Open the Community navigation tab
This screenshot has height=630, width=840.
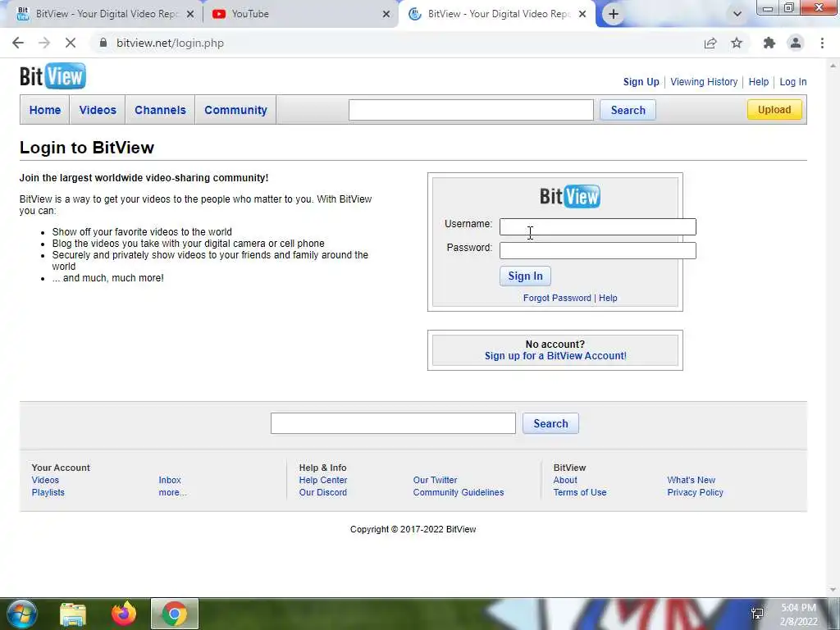[x=235, y=110]
